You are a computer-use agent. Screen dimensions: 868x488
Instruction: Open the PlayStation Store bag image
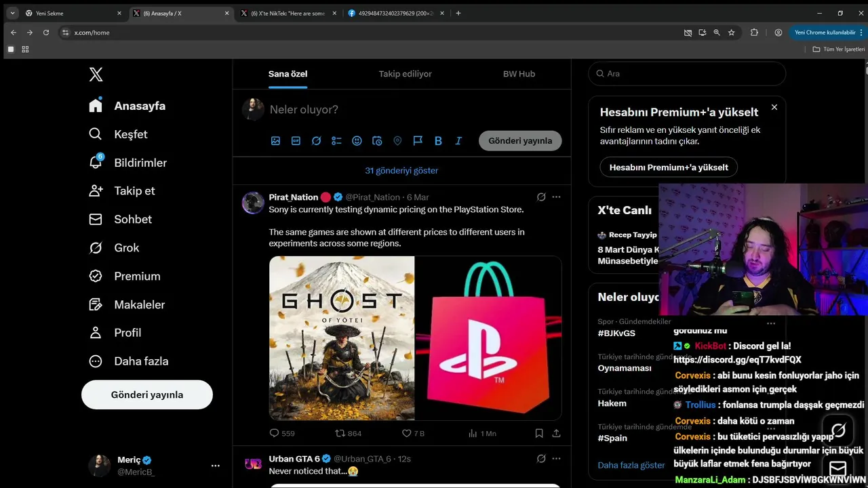pyautogui.click(x=488, y=338)
